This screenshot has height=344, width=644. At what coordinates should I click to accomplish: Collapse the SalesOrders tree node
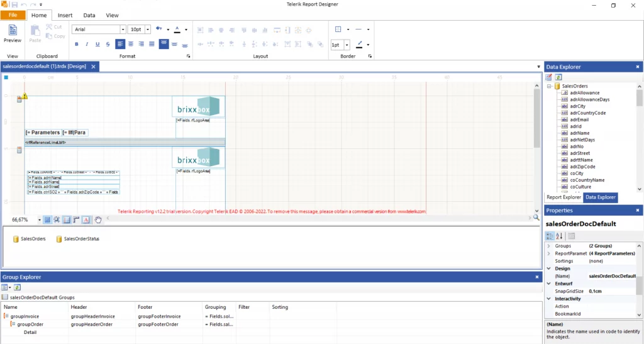(x=549, y=86)
